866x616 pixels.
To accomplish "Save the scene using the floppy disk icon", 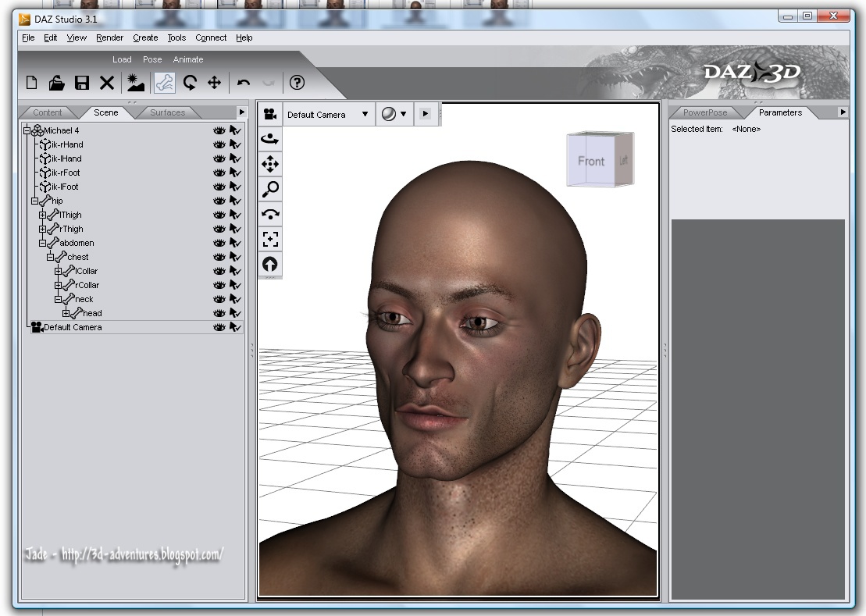I will [82, 83].
